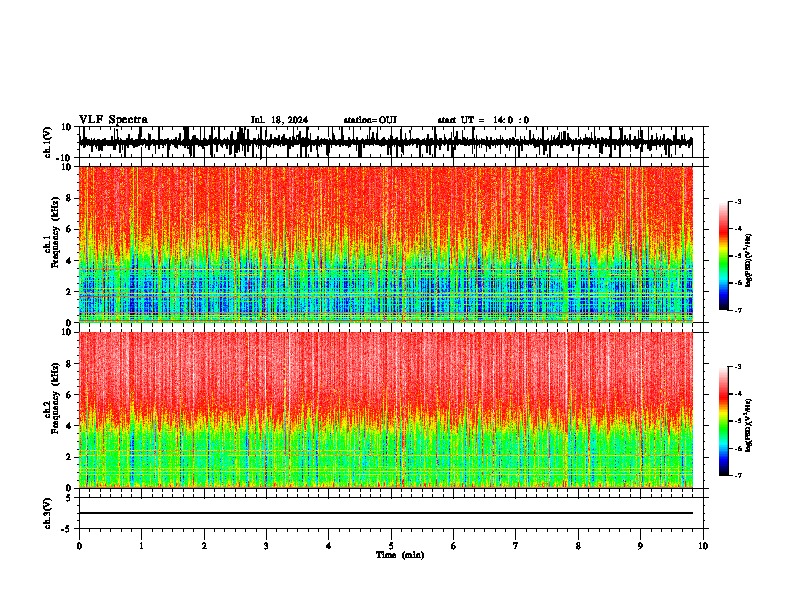This screenshot has height=612, width=792.
Task: Click the 'Time (min)' axis label
Action: pos(400,555)
